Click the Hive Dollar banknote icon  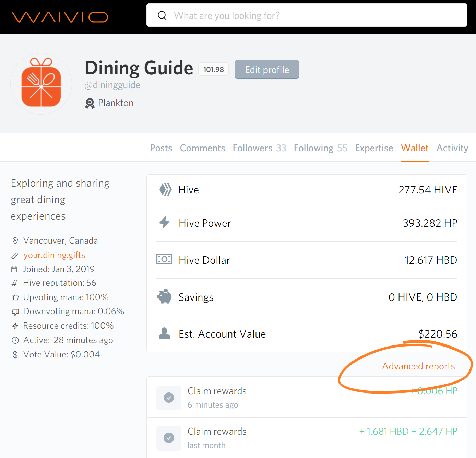coord(164,259)
